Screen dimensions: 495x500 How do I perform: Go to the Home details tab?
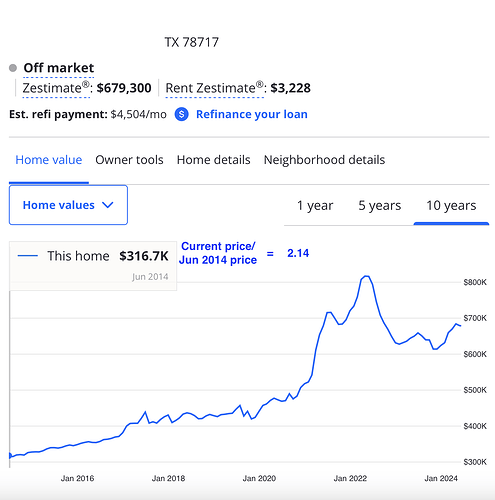(x=214, y=160)
